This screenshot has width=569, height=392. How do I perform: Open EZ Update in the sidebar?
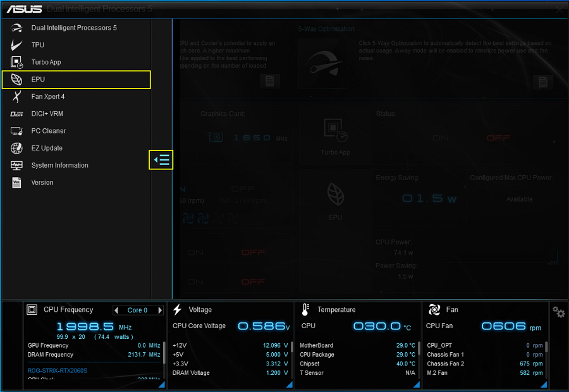point(47,148)
